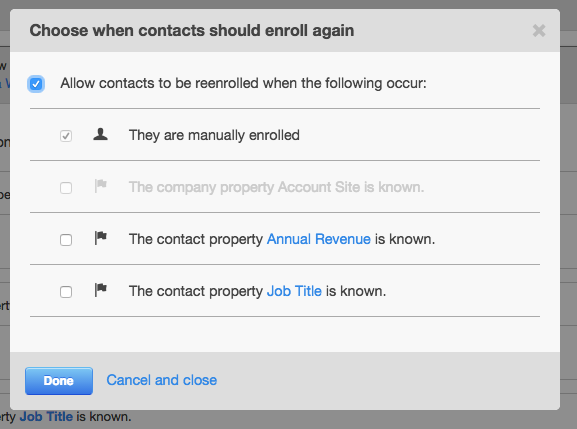Click the 'is known.' text after Annual Revenue
Viewport: 577px width, 429px height.
(x=405, y=239)
